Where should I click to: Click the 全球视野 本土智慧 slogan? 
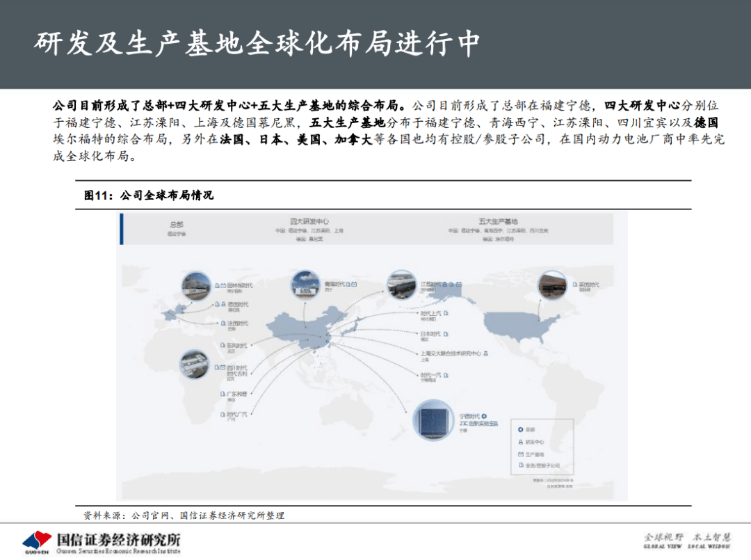(687, 538)
